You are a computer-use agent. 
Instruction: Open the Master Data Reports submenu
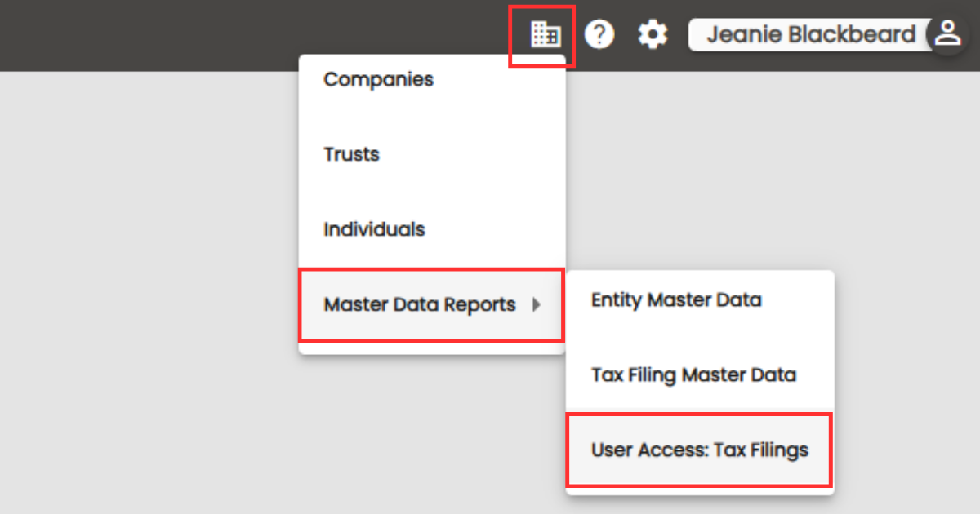432,305
